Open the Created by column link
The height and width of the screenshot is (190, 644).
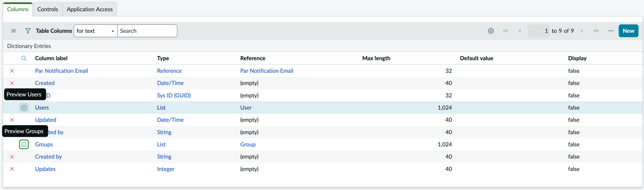tap(48, 157)
